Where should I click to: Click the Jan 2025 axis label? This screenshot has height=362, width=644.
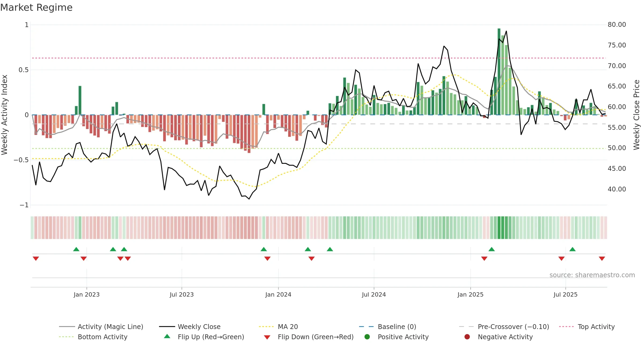470,294
